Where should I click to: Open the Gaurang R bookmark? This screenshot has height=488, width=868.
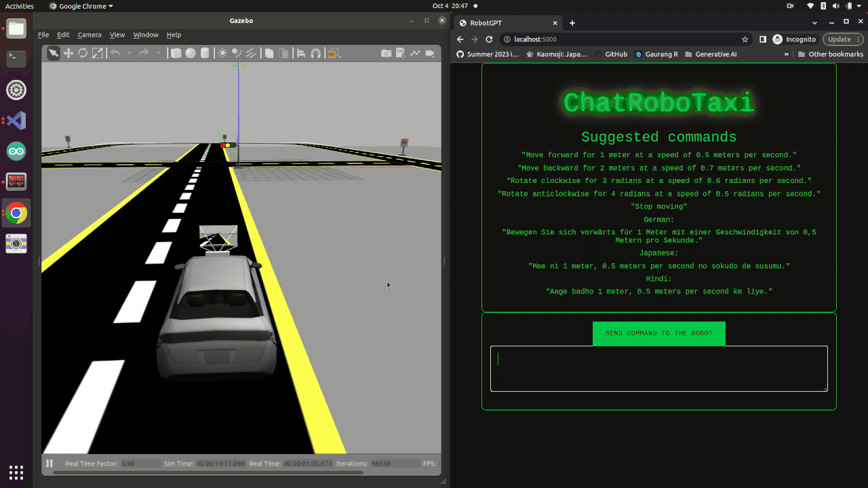pos(656,54)
